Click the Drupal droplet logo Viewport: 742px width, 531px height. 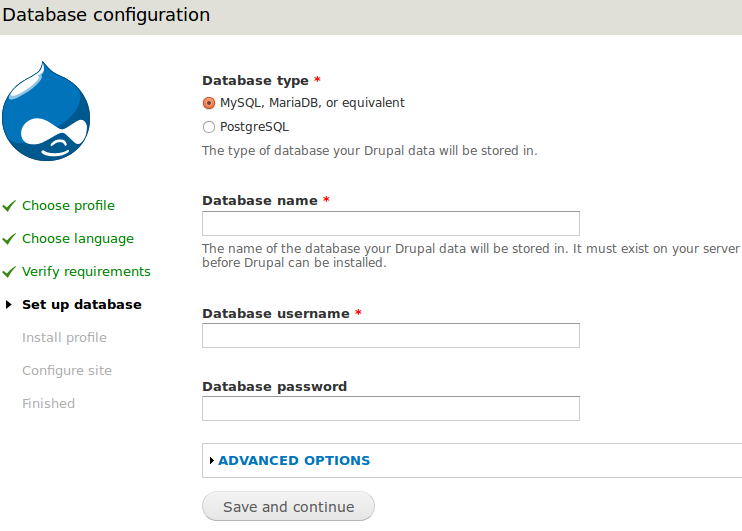(x=47, y=112)
